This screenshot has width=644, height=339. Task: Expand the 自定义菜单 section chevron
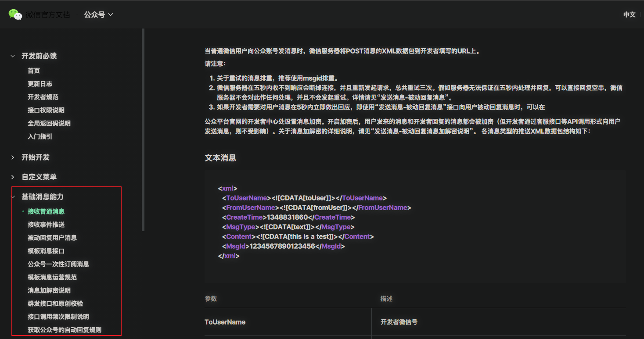13,177
